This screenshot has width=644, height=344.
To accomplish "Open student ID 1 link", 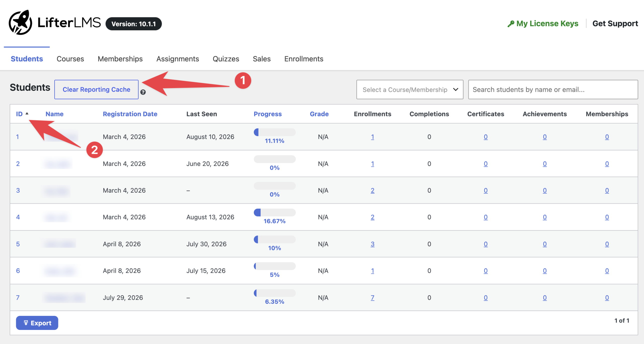I will pos(18,137).
